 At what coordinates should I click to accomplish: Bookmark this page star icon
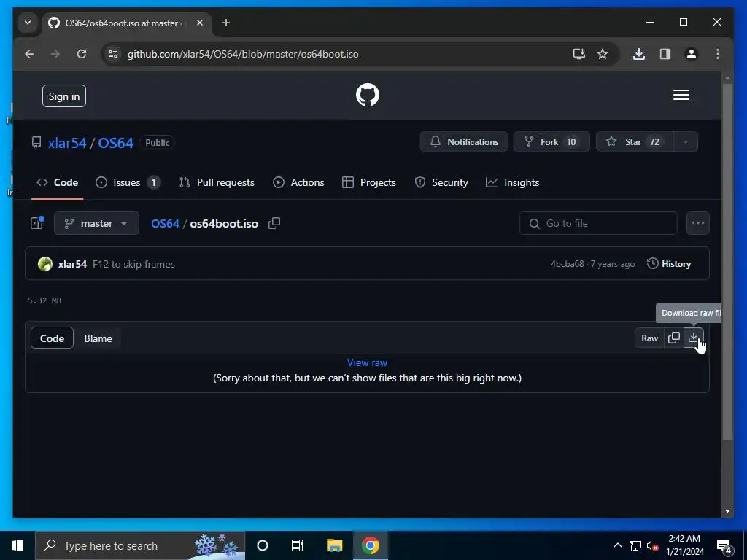(603, 54)
